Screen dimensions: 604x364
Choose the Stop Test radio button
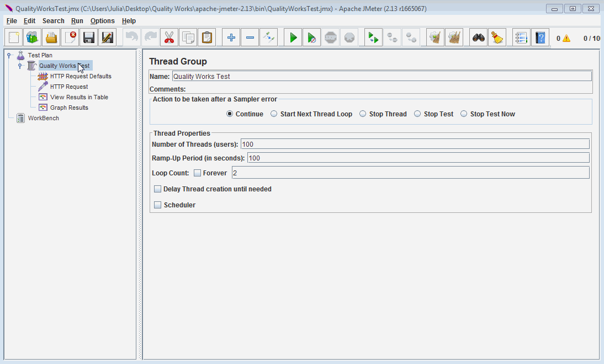417,114
